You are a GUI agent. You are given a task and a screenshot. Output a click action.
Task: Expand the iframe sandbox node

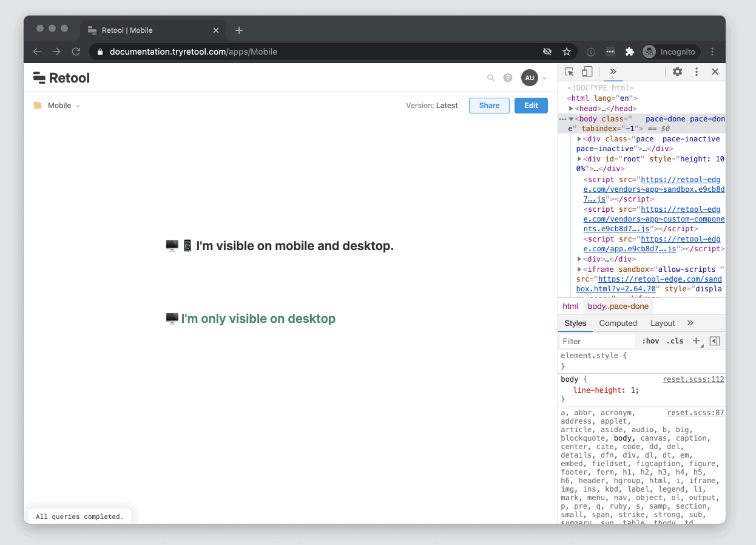[x=579, y=269]
